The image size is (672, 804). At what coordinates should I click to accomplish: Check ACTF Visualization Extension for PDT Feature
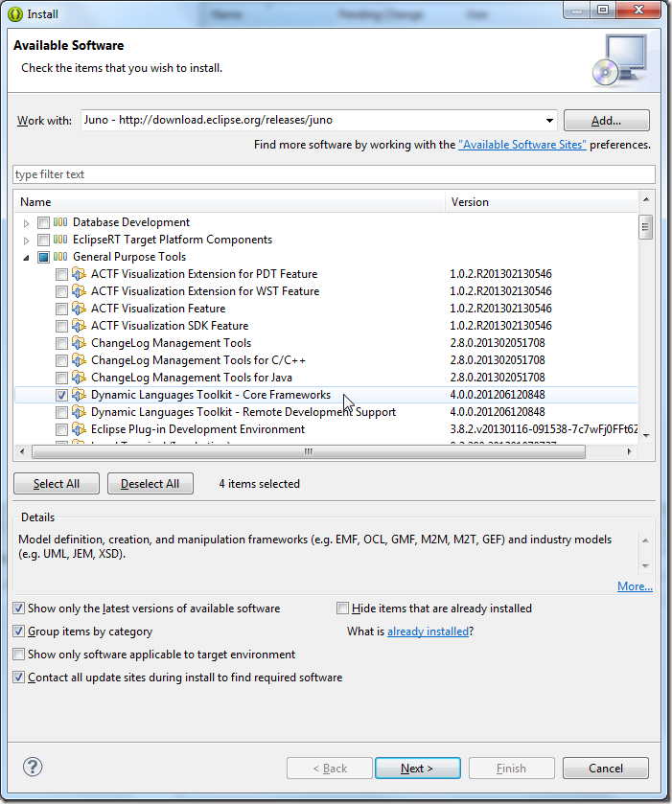[61, 275]
